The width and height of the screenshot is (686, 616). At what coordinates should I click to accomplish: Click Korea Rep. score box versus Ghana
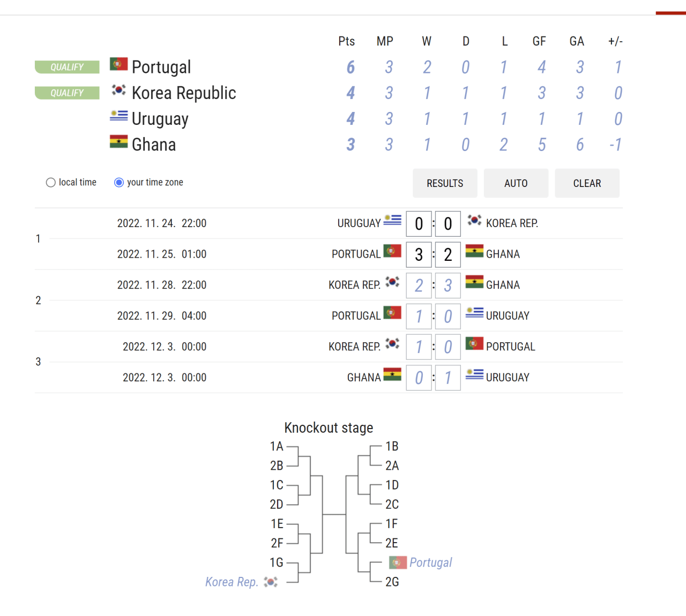pyautogui.click(x=419, y=286)
